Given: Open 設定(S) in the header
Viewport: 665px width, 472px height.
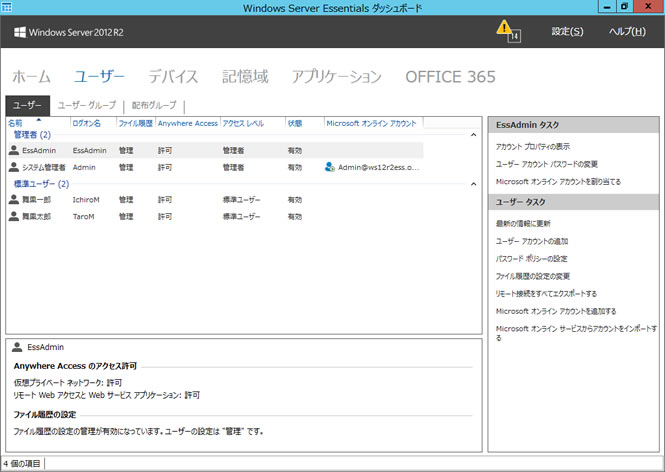Looking at the screenshot, I should (x=567, y=31).
